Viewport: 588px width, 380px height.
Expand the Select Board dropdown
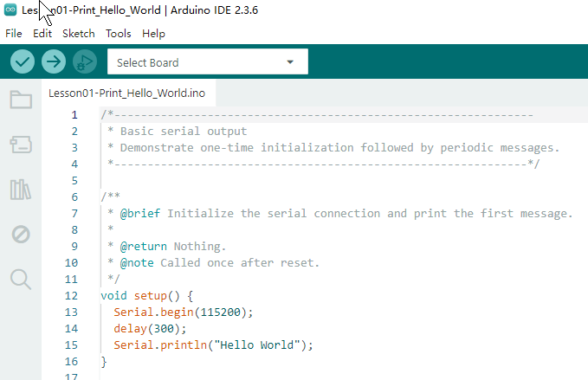(208, 61)
